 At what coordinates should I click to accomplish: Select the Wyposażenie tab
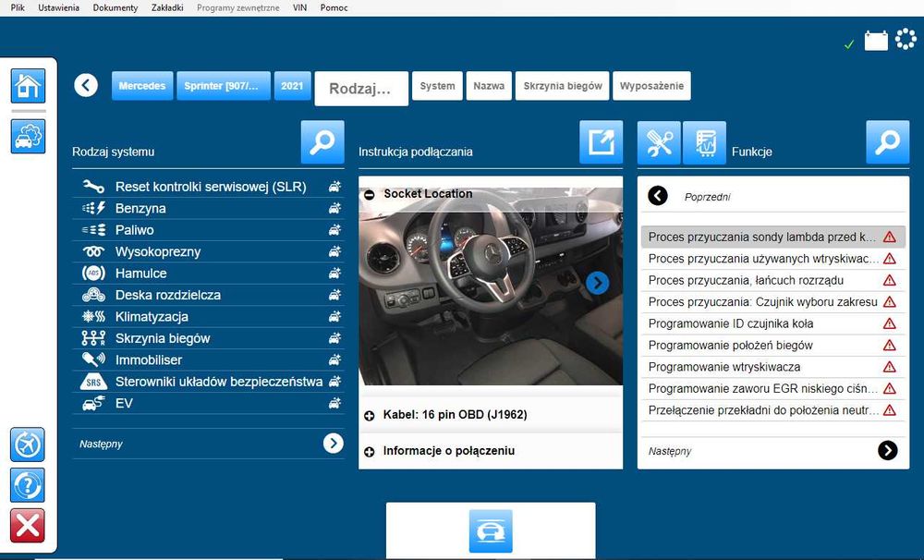pyautogui.click(x=651, y=85)
